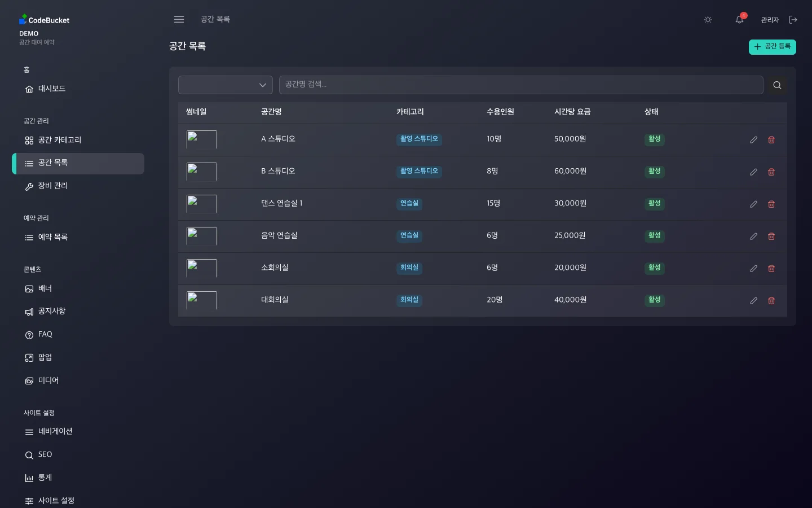This screenshot has height=508, width=812.
Task: Click the search magnifier button
Action: point(777,85)
